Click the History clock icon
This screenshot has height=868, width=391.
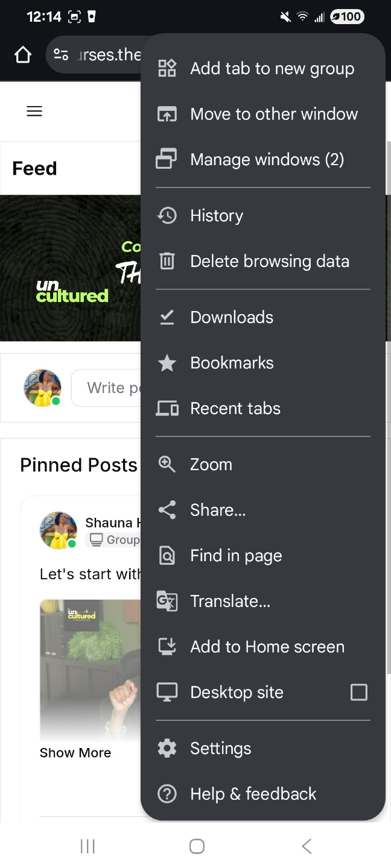click(167, 216)
